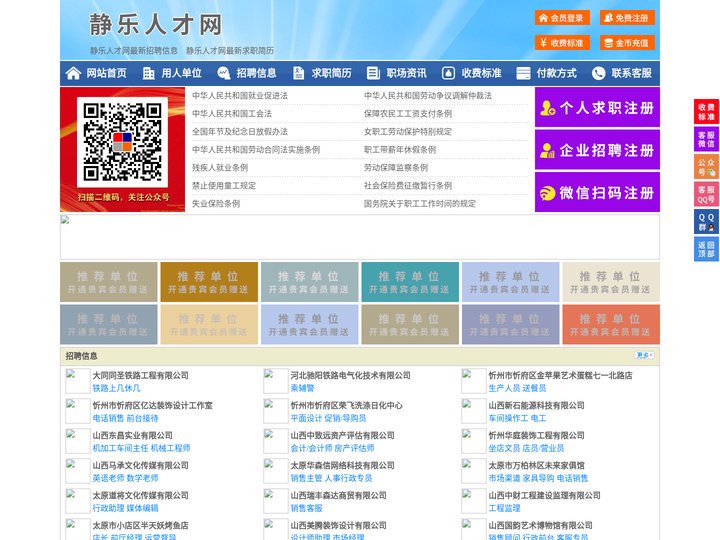Click the header link 静乐人才网最新招聘信息
The image size is (720, 540).
[134, 51]
